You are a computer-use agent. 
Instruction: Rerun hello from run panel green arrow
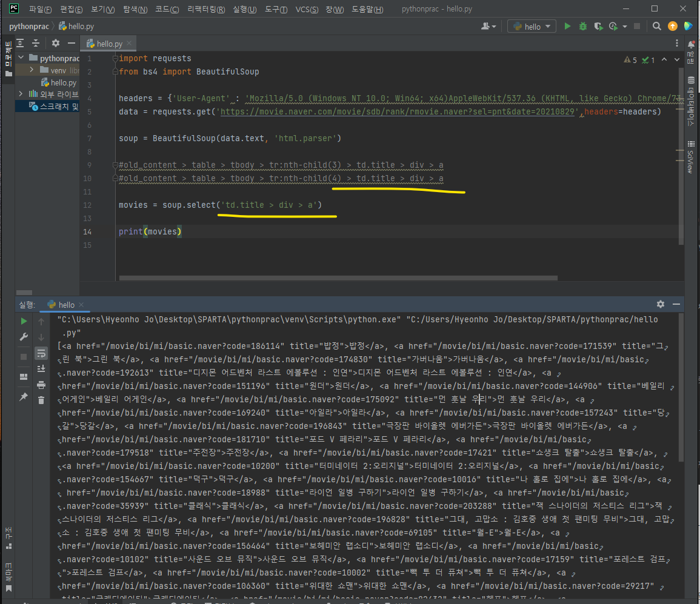coord(24,321)
